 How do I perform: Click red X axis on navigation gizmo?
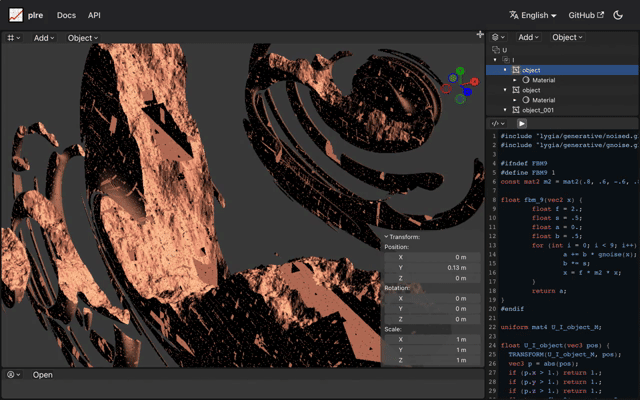pyautogui.click(x=474, y=82)
